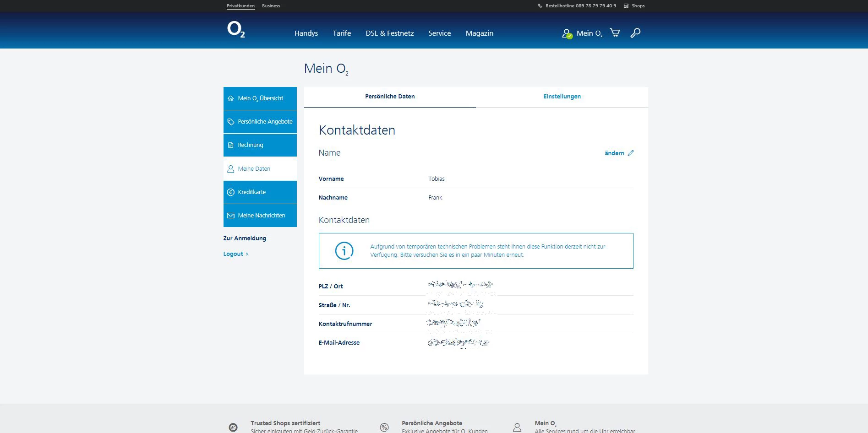Select the Persönliche Daten tab
Screen dimensions: 868x433
pyautogui.click(x=390, y=97)
